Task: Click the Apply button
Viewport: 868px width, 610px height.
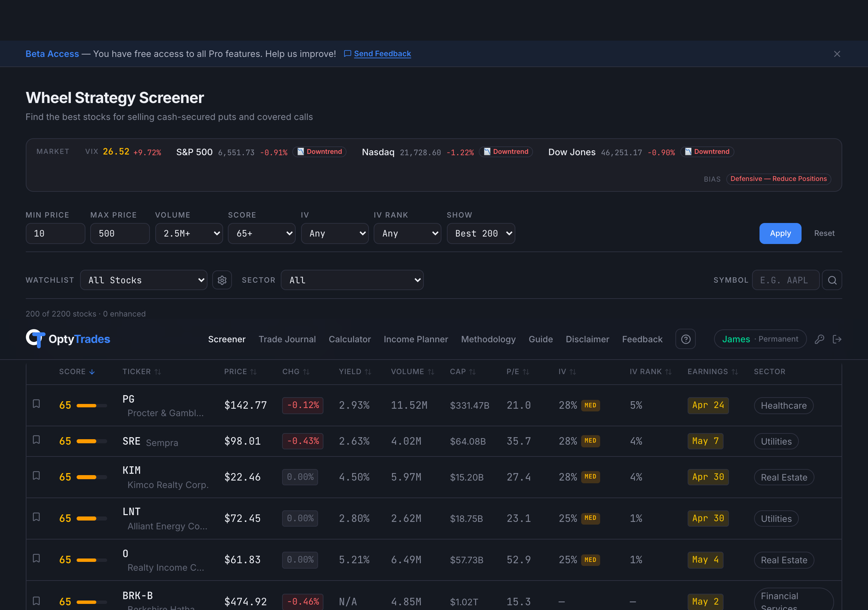Action: [780, 233]
